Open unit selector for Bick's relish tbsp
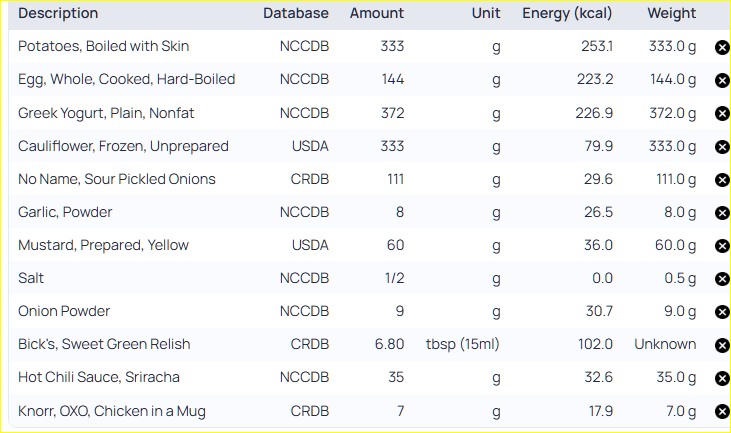The image size is (731, 433). 462,344
